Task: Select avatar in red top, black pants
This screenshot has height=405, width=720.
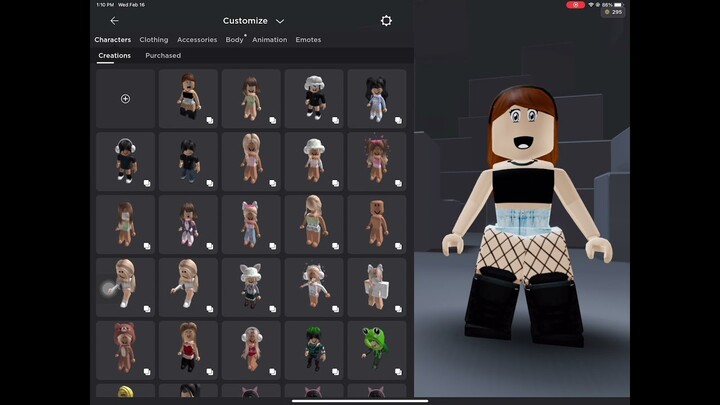Action: coord(188,350)
